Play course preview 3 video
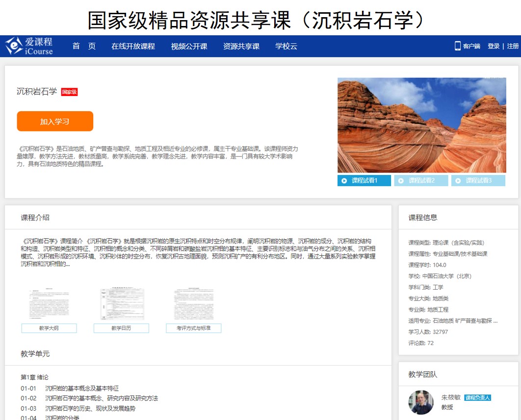 coord(478,180)
